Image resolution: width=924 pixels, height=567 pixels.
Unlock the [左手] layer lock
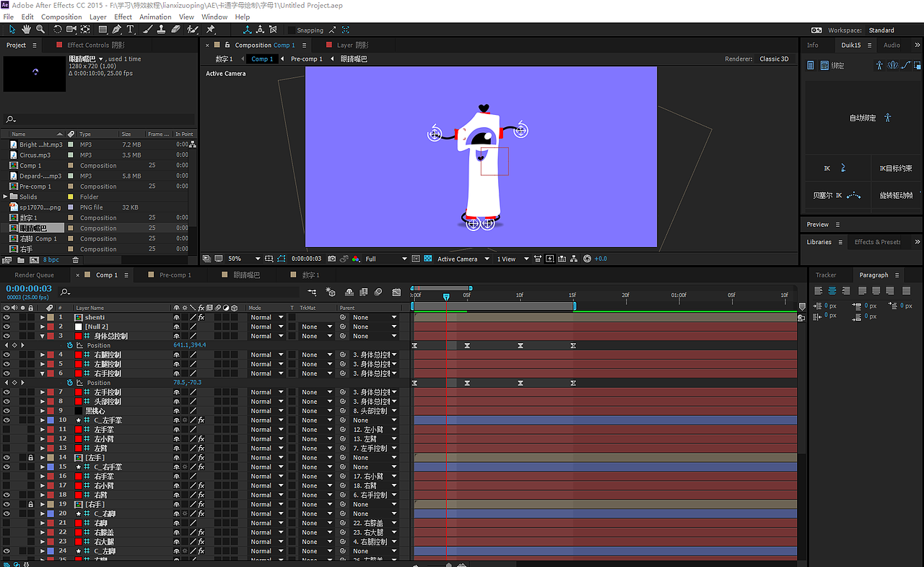point(30,458)
